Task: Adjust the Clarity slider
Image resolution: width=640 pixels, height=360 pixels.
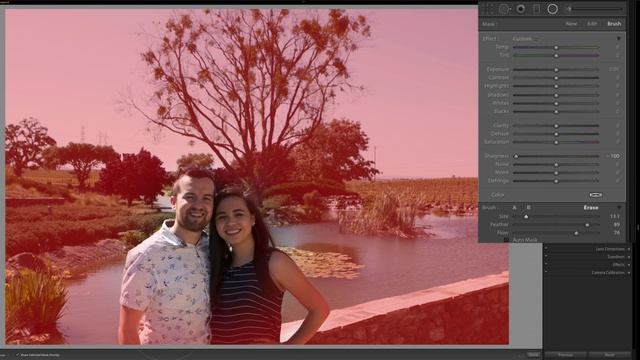Action: click(556, 126)
